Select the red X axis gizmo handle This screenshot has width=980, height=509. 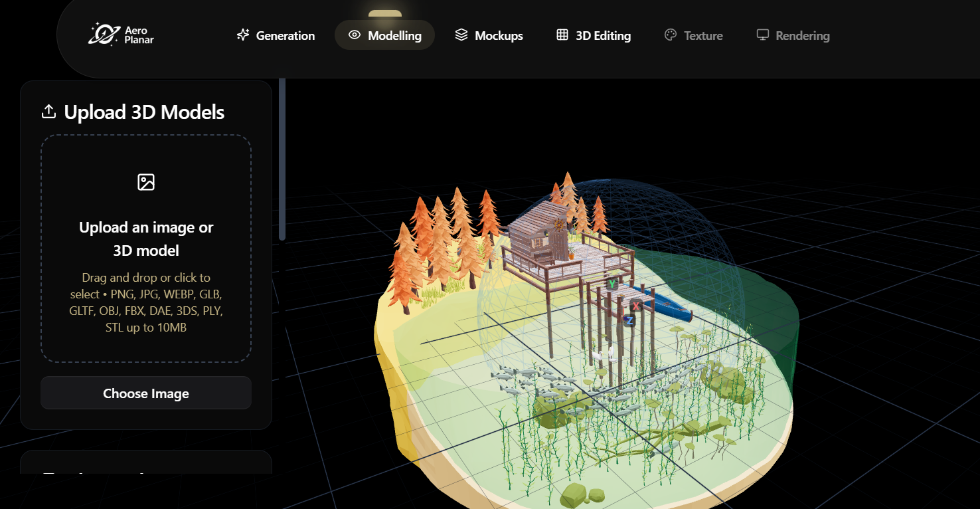636,306
